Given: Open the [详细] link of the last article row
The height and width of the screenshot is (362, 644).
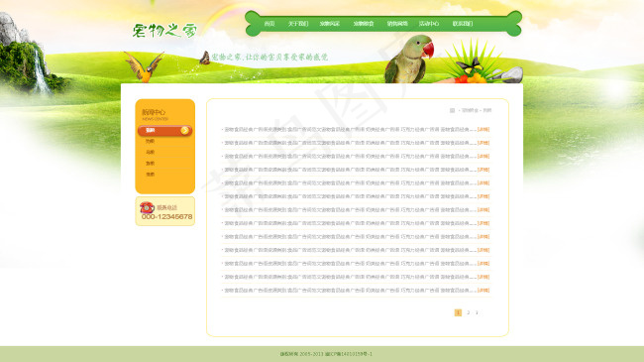Looking at the screenshot, I should 483,291.
